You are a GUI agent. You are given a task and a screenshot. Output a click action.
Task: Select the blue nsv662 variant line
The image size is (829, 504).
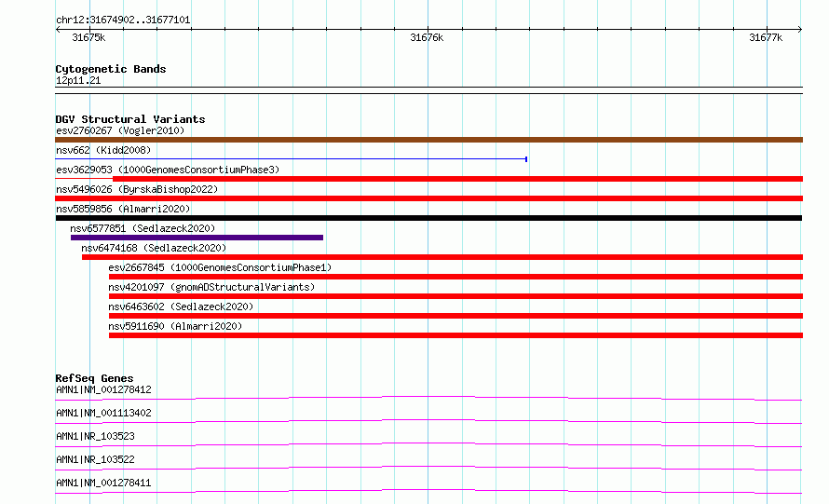(292, 158)
